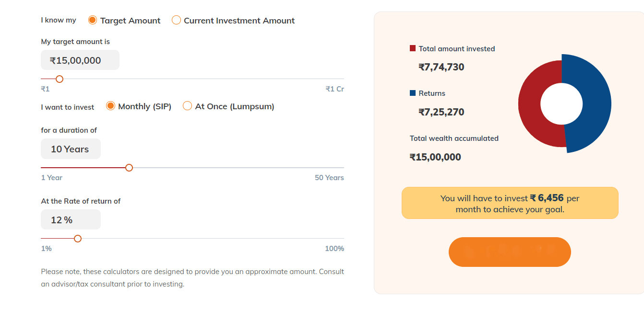
Task: Choose At Once (Lumpsum) option
Action: (187, 106)
